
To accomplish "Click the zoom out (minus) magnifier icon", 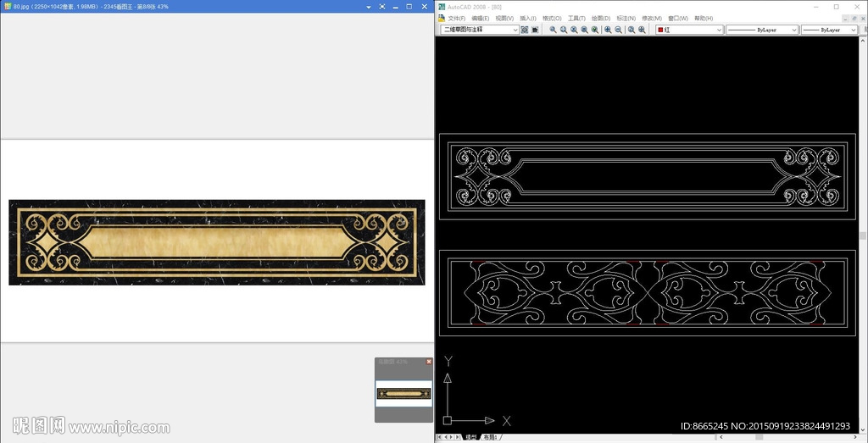I will (619, 30).
